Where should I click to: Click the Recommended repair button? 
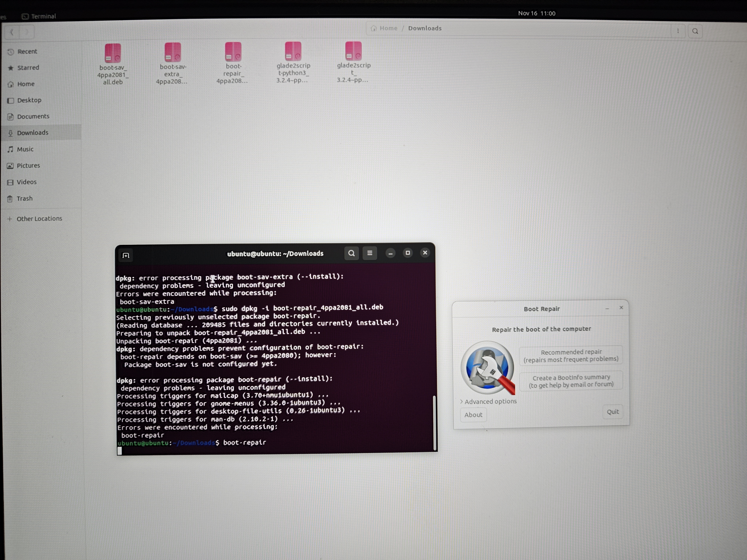[571, 356]
